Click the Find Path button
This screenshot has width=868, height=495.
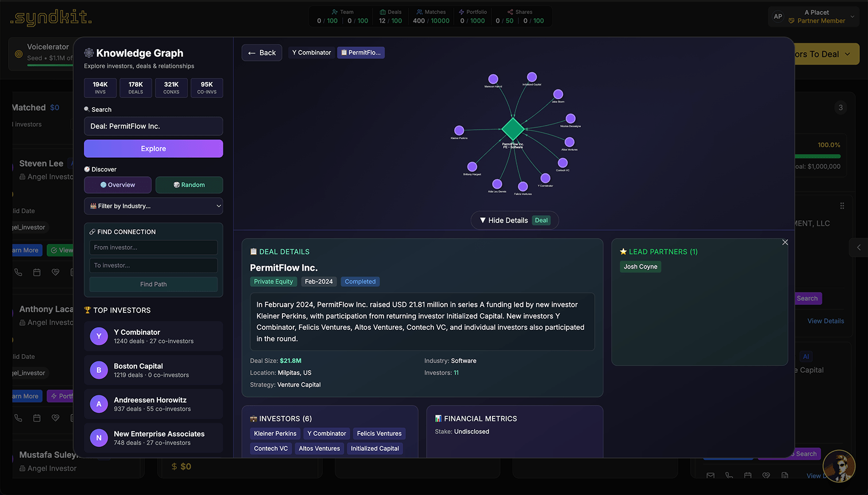click(153, 284)
